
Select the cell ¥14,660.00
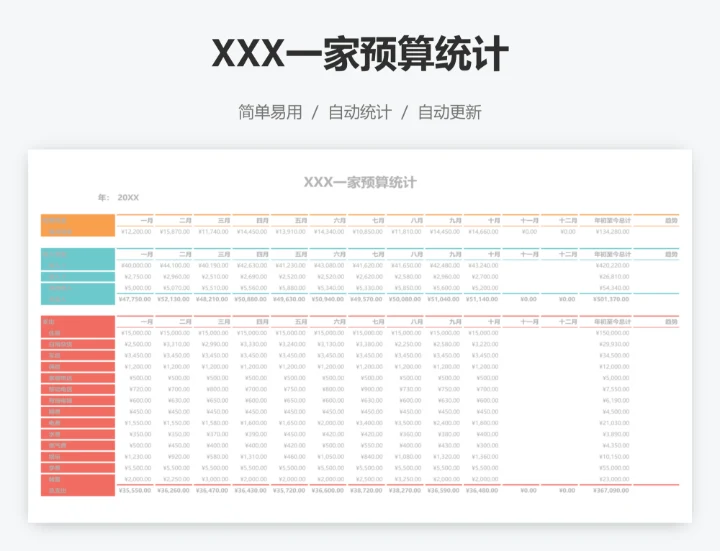pyautogui.click(x=483, y=231)
